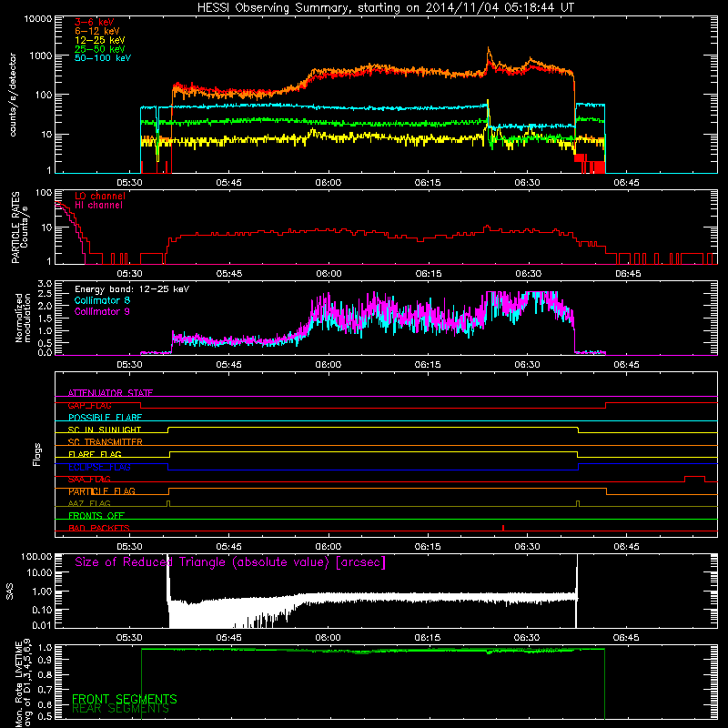Click the 'Normalized modulation' axis label
The width and height of the screenshot is (728, 728).
(23, 318)
